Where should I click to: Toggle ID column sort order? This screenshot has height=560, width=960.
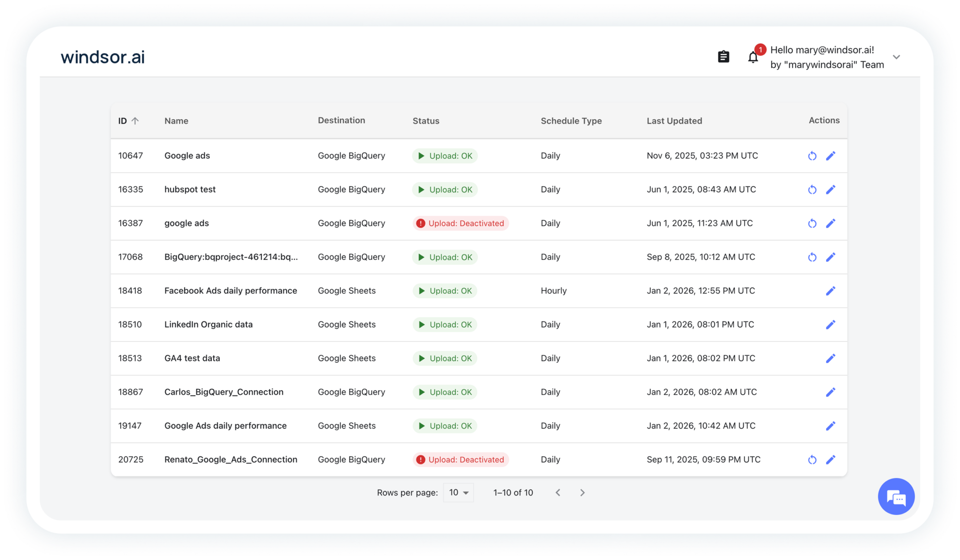pyautogui.click(x=128, y=121)
